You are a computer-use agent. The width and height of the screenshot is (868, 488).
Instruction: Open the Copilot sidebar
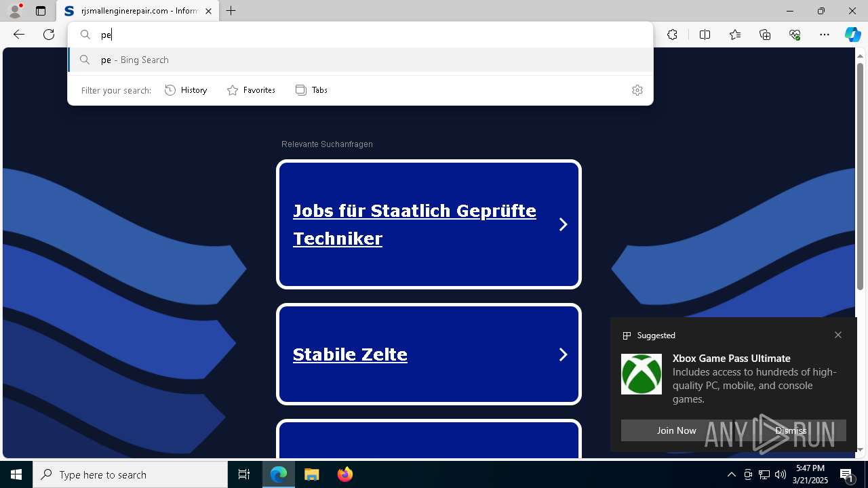coord(852,35)
